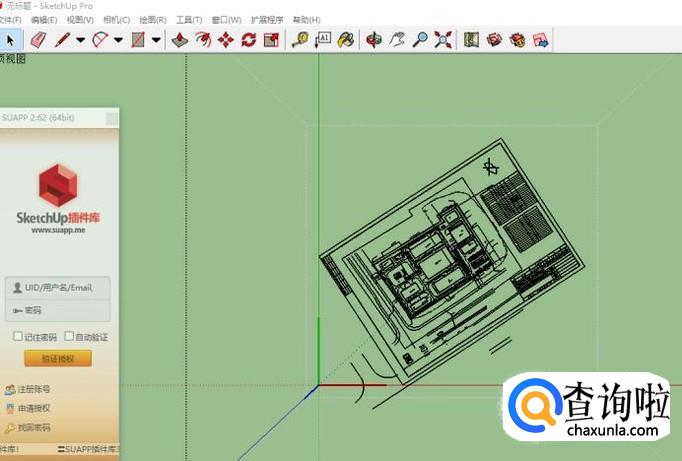Enable the 记住密码 checkbox
Image resolution: width=682 pixels, height=461 pixels.
(x=18, y=336)
